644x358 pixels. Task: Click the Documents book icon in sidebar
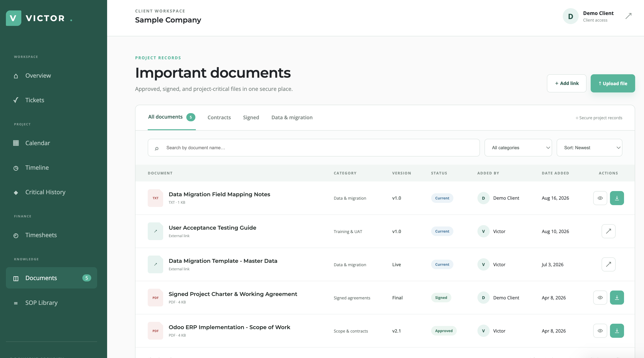16,278
